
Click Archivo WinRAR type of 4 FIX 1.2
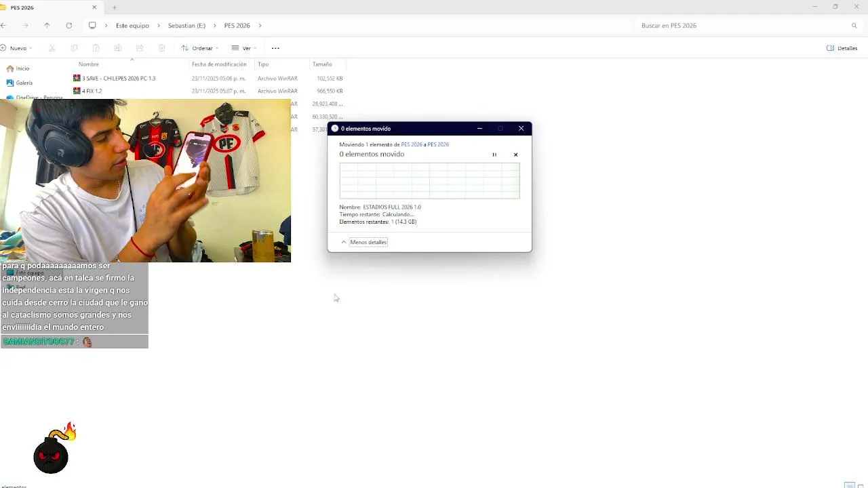coord(277,91)
